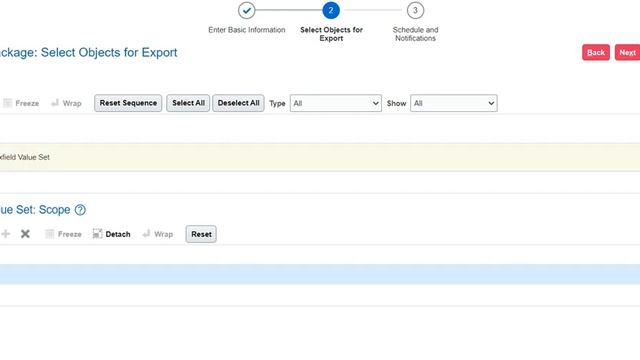The height and width of the screenshot is (360, 640).
Task: Click the Schedule and Notifications step label
Action: click(x=415, y=34)
